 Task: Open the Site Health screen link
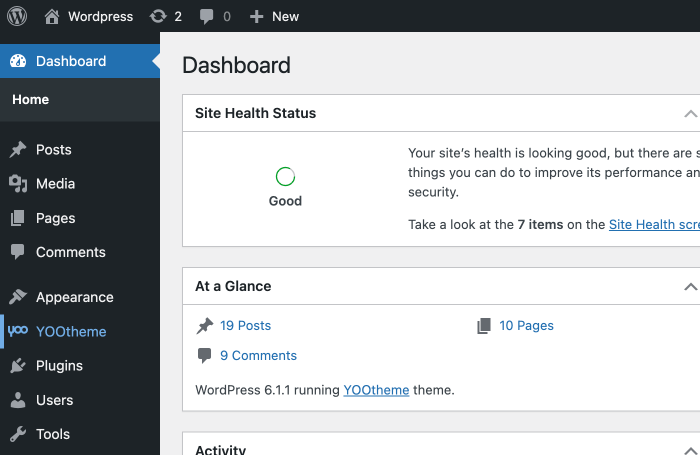(x=654, y=224)
